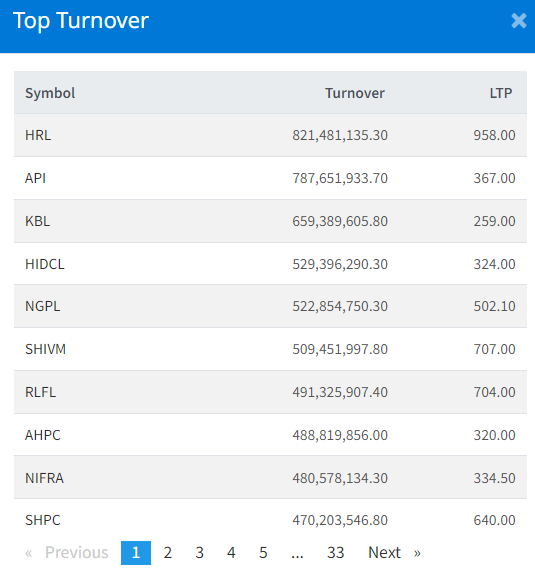Go to pagination page 3

click(200, 552)
